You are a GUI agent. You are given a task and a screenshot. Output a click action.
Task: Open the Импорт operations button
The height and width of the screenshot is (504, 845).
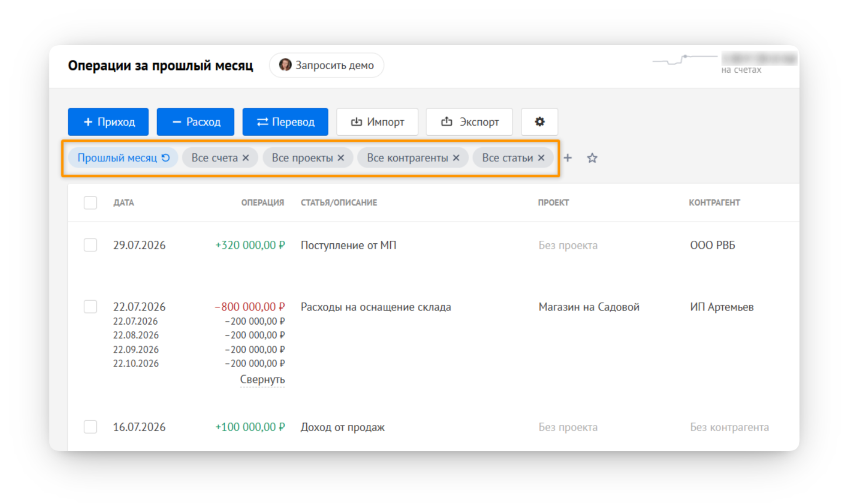tap(377, 122)
